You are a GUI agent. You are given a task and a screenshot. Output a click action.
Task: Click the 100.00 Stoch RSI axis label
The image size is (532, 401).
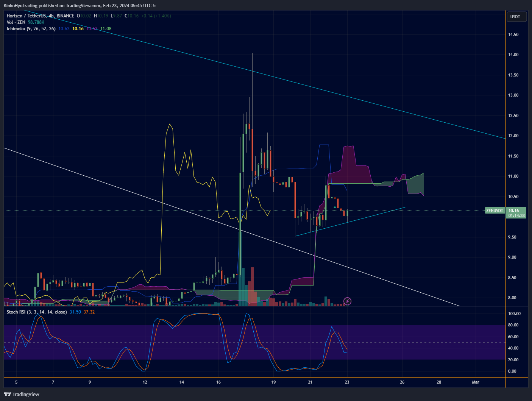click(x=514, y=314)
